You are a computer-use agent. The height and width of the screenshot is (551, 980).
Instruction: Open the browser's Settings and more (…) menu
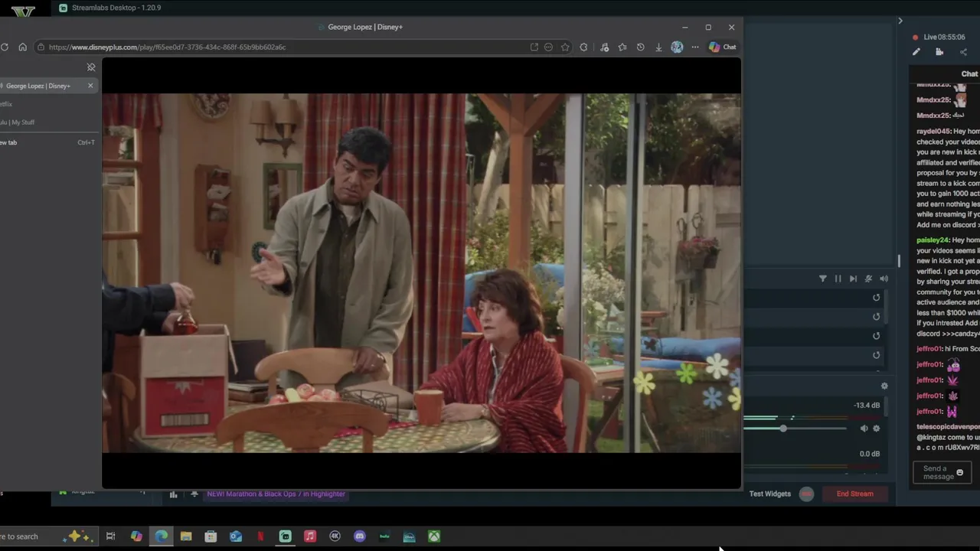695,47
